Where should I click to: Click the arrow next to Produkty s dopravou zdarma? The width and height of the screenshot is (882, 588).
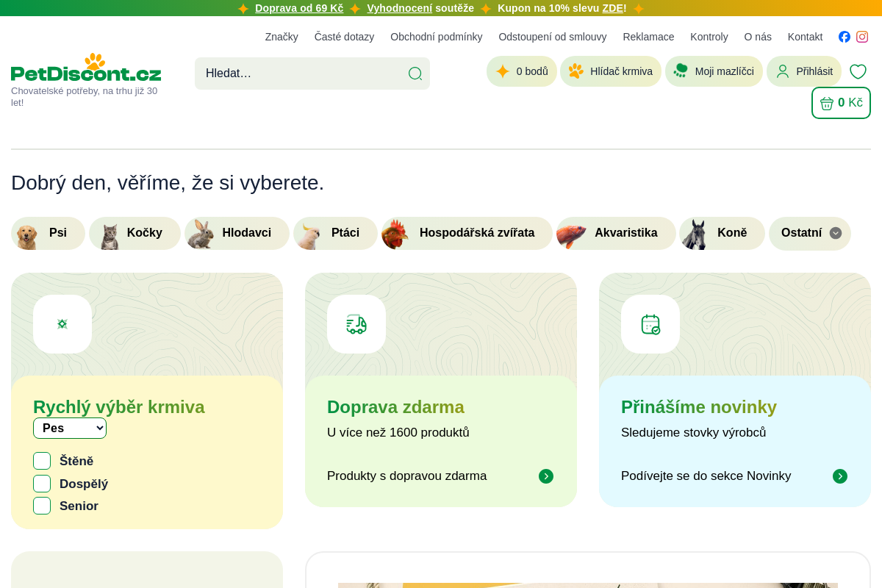coord(546,476)
